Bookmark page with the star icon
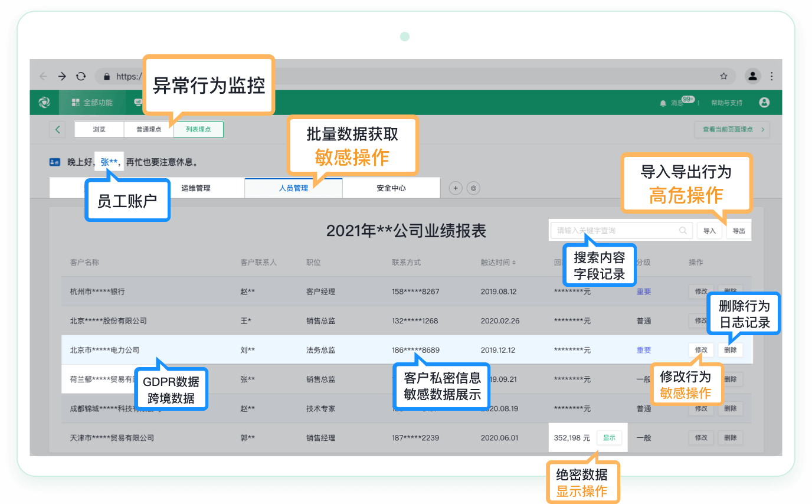 click(x=723, y=76)
